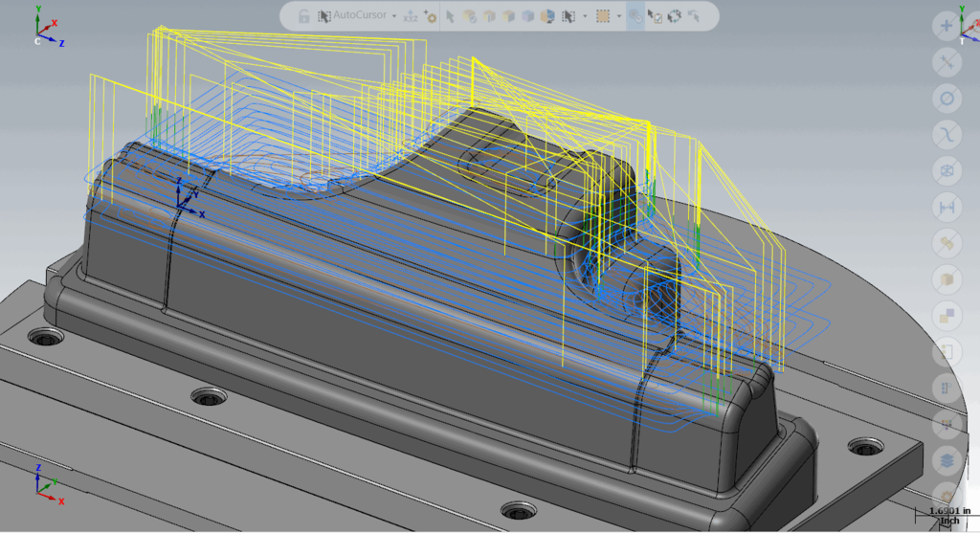
Task: Click the undo selection arrow icon
Action: (693, 16)
